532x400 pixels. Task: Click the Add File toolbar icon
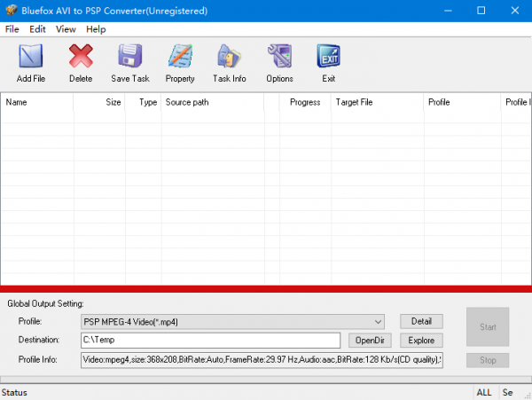[x=30, y=56]
